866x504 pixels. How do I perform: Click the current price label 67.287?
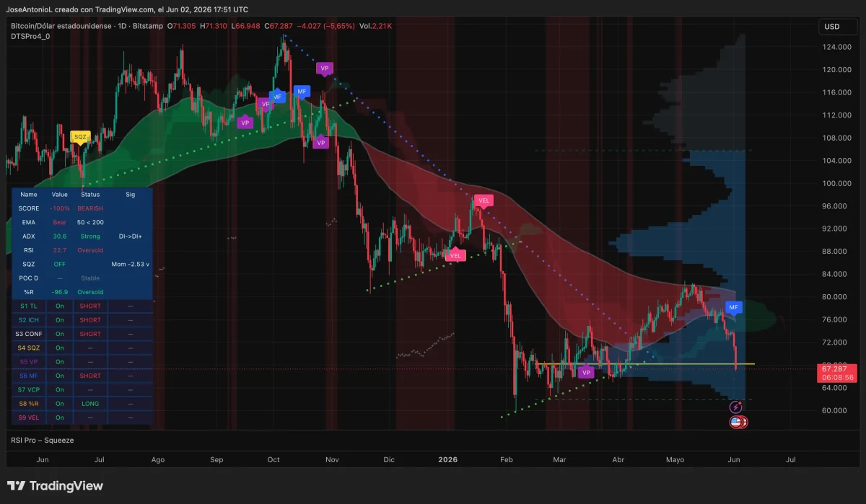[x=836, y=368]
